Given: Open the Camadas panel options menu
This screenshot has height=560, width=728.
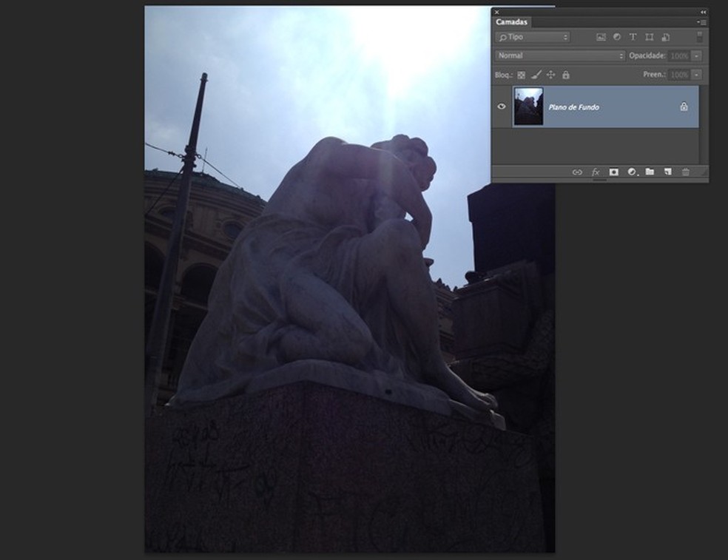Looking at the screenshot, I should point(701,22).
